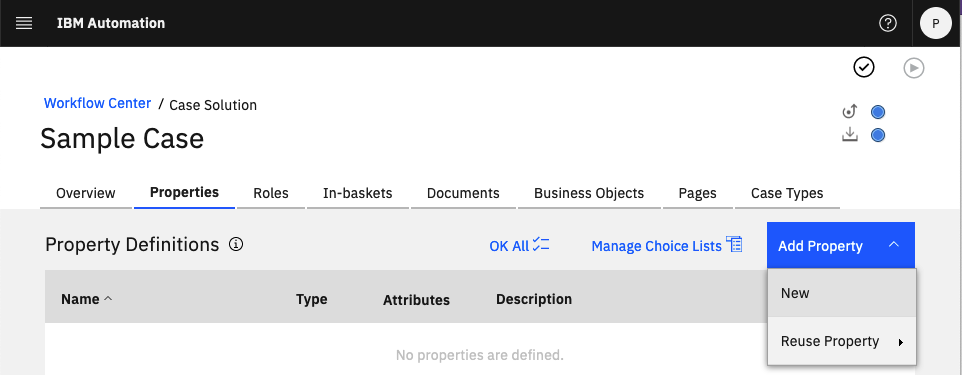Open the help question mark icon
Image resolution: width=962 pixels, height=375 pixels.
pos(888,23)
